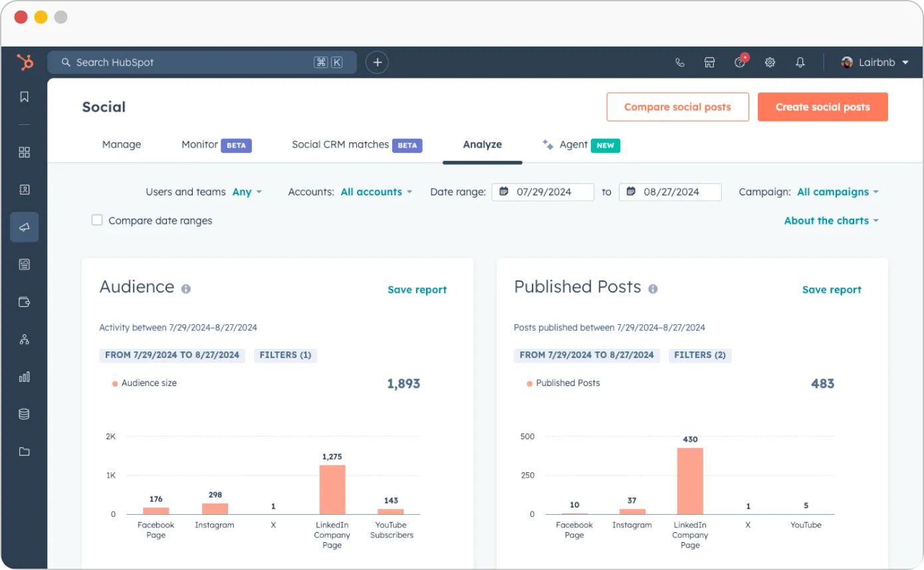The height and width of the screenshot is (570, 924).
Task: Open the About the charts dropdown
Action: [830, 220]
